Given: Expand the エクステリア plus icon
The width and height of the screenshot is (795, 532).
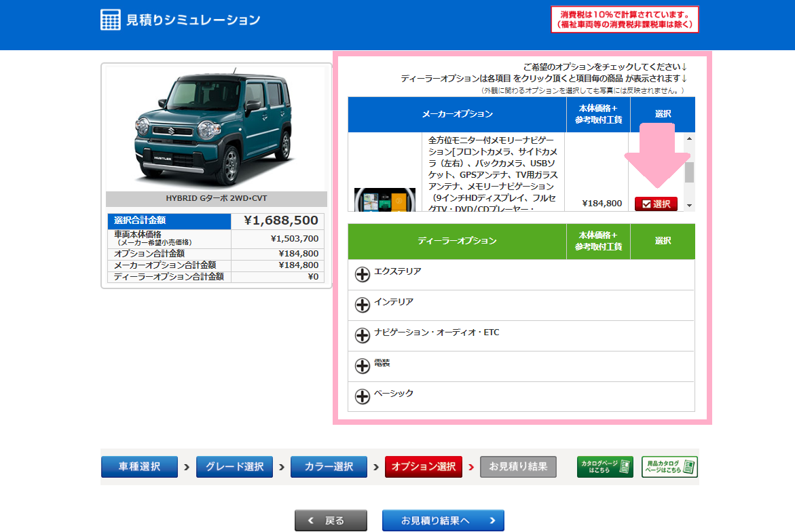Looking at the screenshot, I should click(362, 275).
